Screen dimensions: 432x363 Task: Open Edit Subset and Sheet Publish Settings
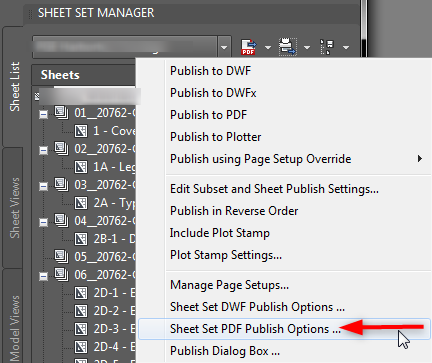(274, 189)
